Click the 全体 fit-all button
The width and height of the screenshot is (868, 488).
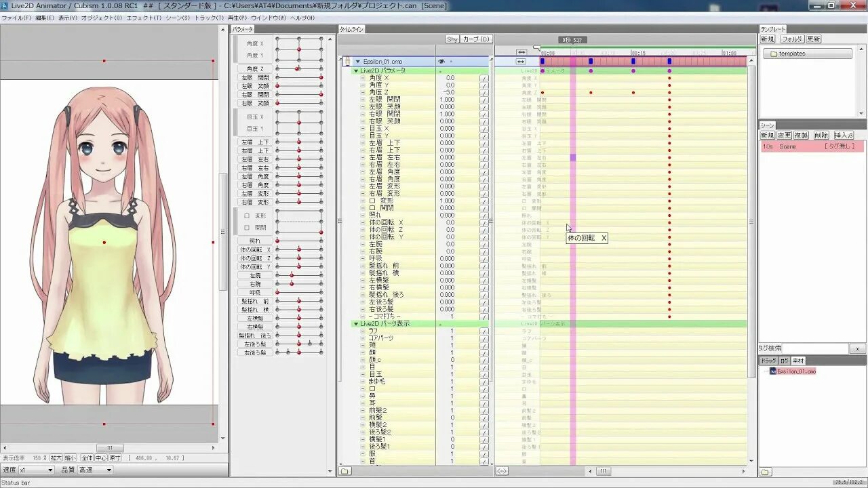(x=87, y=458)
